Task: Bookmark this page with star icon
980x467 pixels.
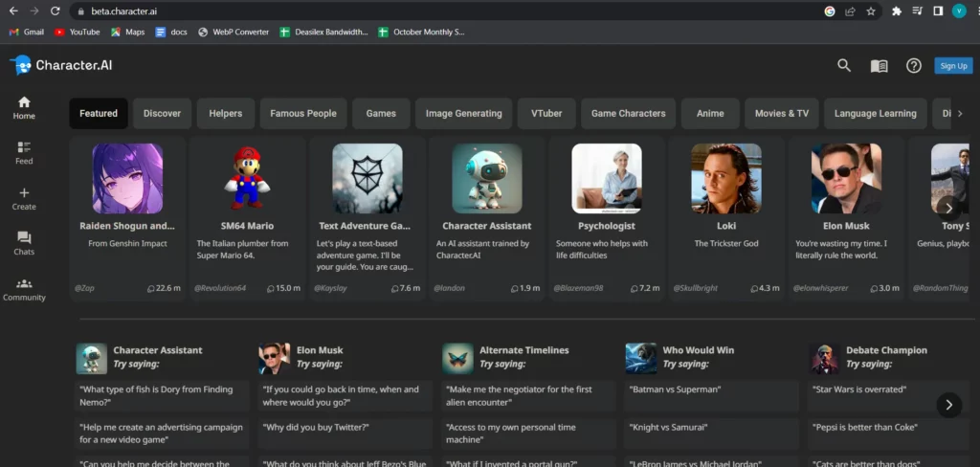Action: pos(871,11)
